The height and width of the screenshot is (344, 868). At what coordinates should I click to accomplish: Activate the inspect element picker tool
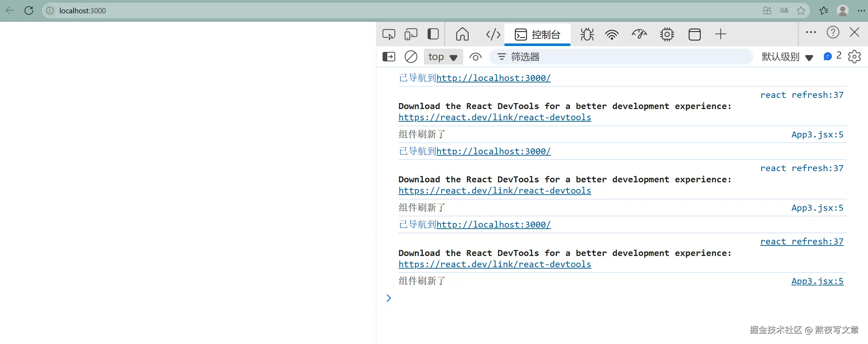tap(389, 34)
